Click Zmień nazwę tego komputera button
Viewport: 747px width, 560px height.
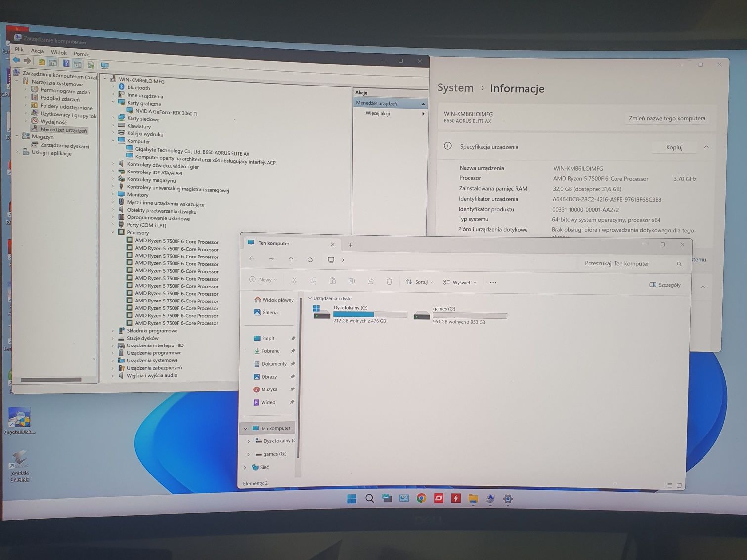click(x=667, y=118)
